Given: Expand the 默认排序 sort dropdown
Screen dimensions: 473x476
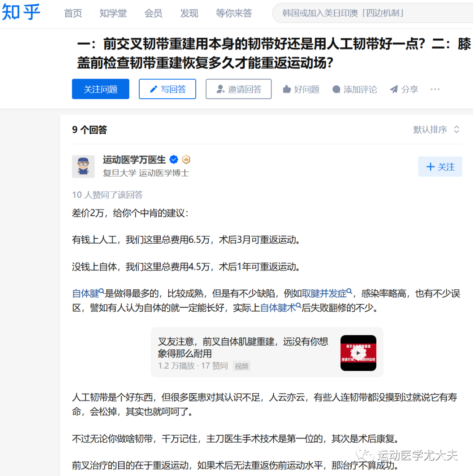Looking at the screenshot, I should point(437,129).
